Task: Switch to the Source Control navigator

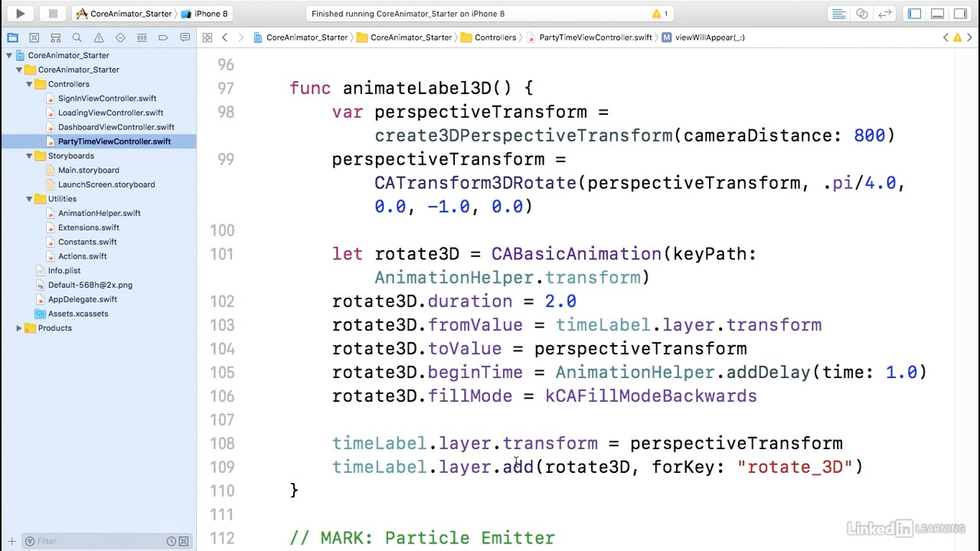Action: click(34, 37)
